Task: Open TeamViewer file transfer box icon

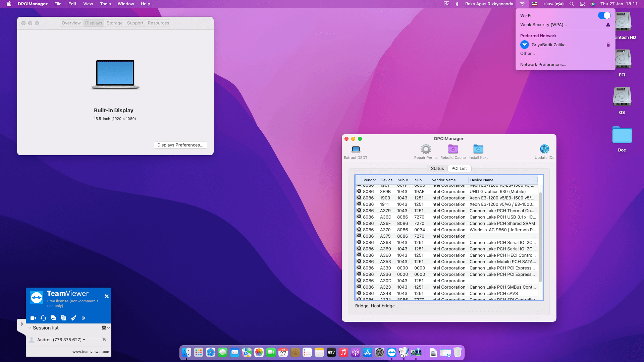Action: (x=63, y=318)
